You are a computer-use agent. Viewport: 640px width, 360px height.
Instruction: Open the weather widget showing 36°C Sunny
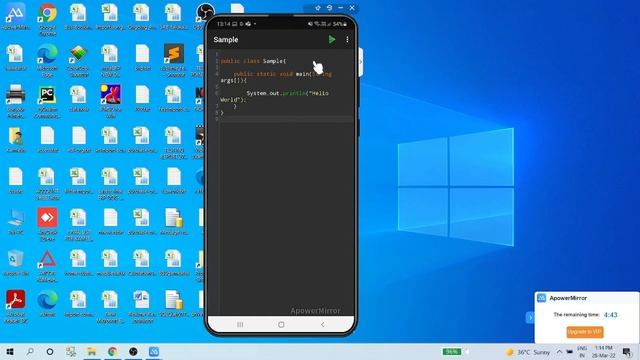point(528,352)
